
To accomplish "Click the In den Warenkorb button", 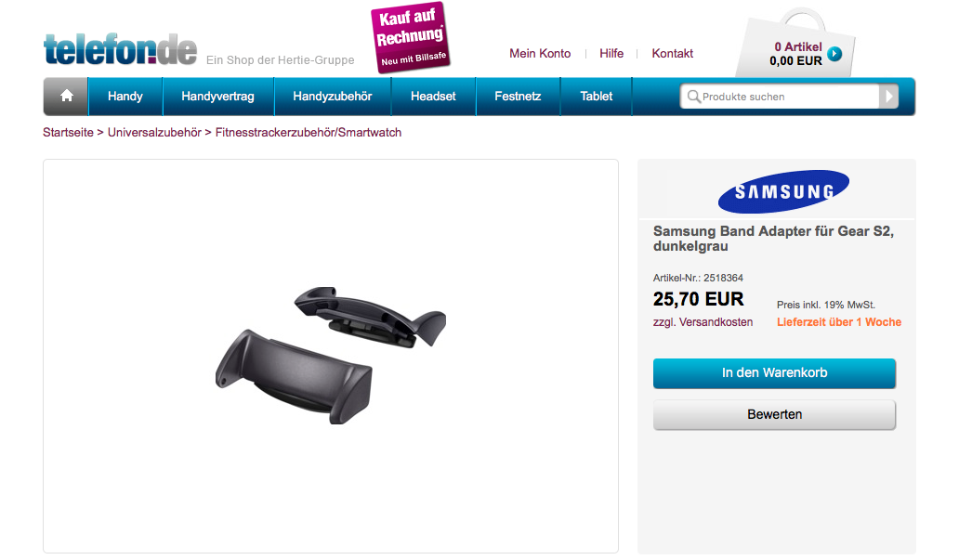I will tap(774, 373).
